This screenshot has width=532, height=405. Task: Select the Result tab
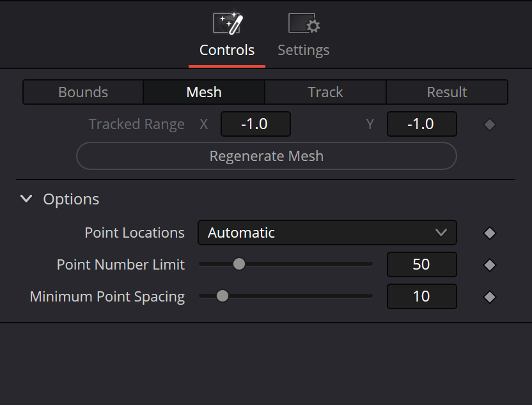(447, 92)
